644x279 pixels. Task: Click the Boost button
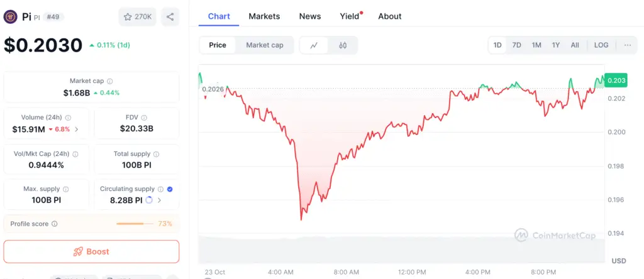(91, 251)
